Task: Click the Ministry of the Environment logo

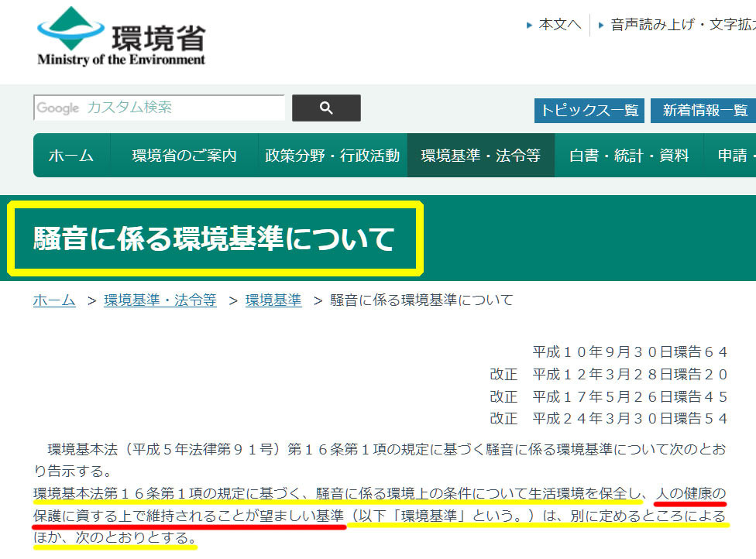Action: click(121, 36)
